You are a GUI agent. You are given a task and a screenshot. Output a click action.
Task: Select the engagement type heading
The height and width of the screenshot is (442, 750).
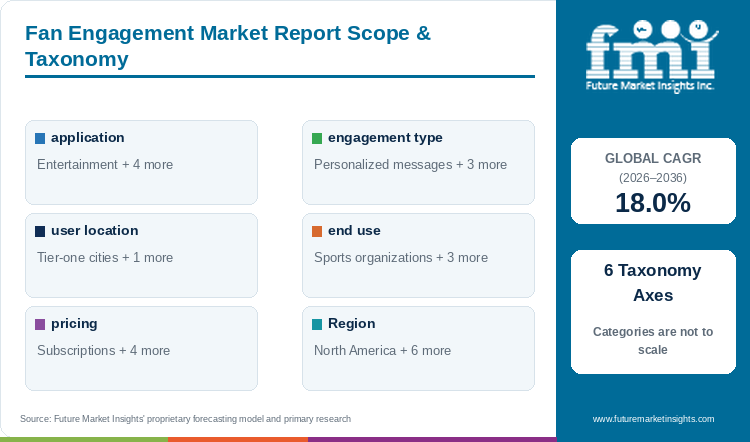coord(385,138)
